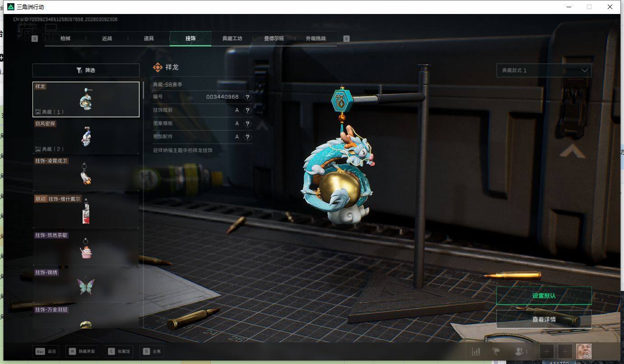624x364 pixels.
Task: Open the 典藏工坊 tab
Action: (x=232, y=39)
